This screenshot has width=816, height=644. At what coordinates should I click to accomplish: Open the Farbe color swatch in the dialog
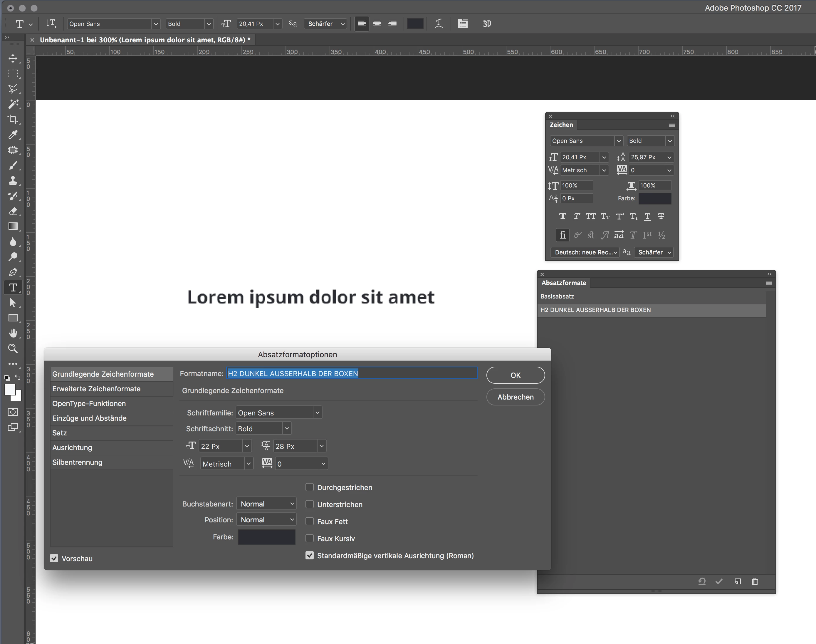pos(266,537)
